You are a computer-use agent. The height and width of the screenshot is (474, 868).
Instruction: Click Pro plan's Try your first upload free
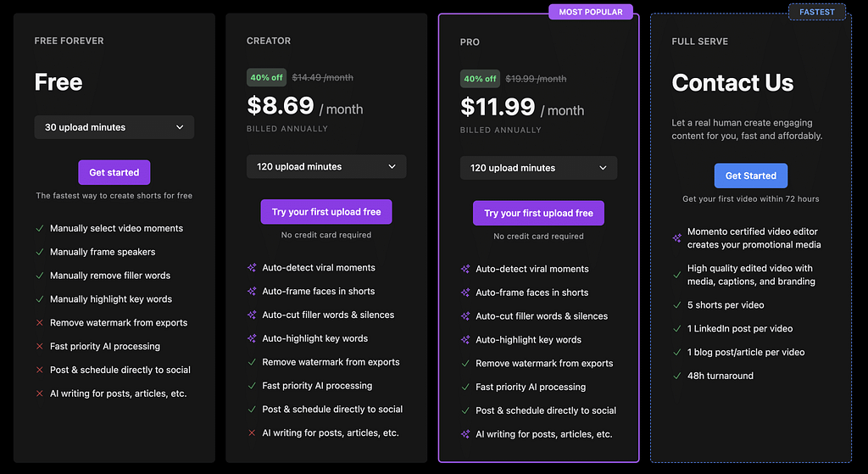coord(538,213)
